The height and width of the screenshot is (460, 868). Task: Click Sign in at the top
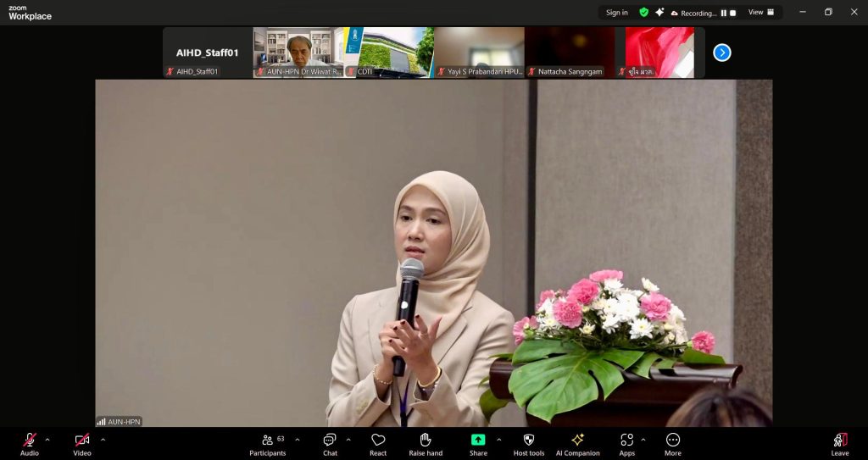tap(617, 13)
